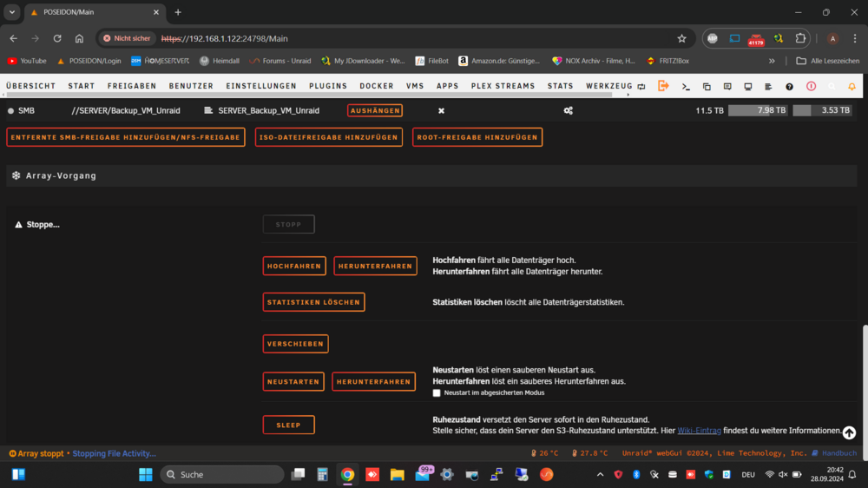This screenshot has width=868, height=488.
Task: Click the faint search icon in Unraid header
Action: coord(832,87)
